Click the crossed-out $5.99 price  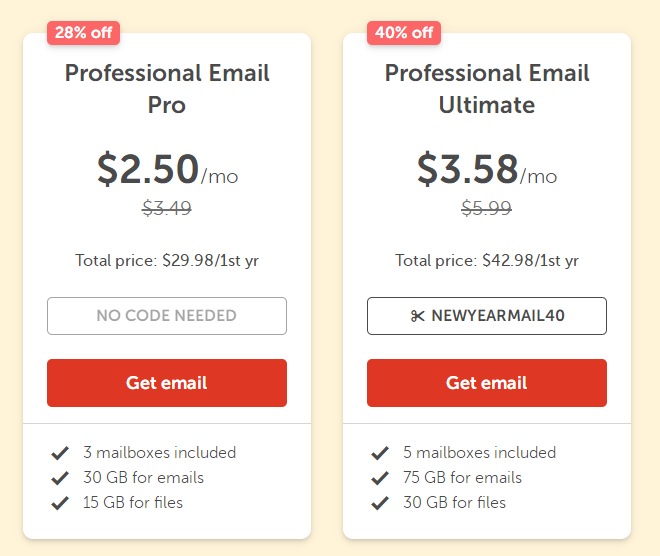[x=487, y=208]
